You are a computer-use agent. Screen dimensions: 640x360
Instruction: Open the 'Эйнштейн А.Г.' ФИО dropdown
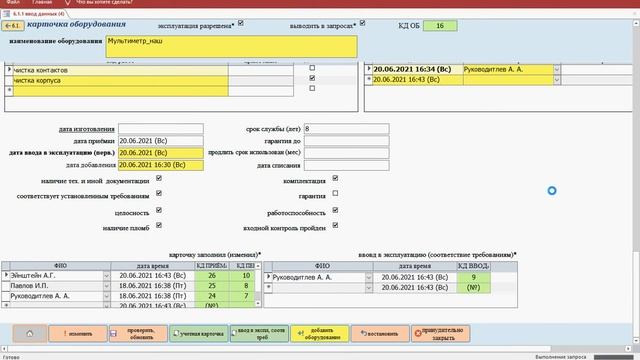point(107,276)
